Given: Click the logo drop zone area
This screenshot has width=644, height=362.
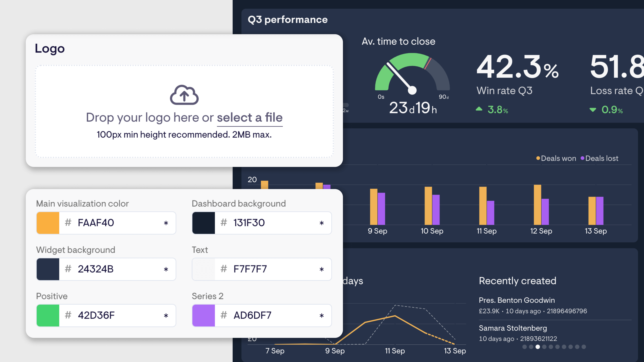Looking at the screenshot, I should (184, 111).
